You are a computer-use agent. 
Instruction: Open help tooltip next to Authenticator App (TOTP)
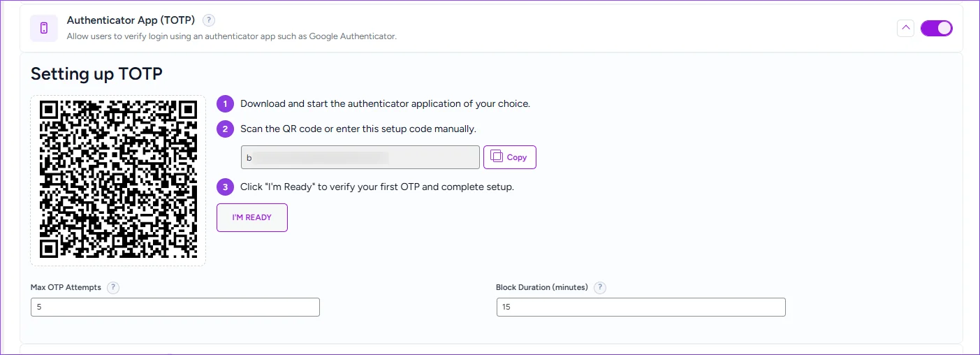(x=209, y=20)
